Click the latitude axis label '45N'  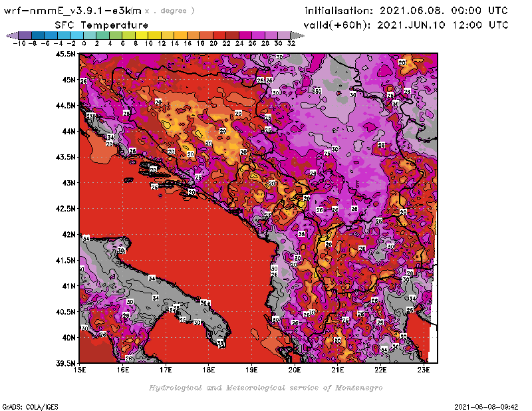69,80
